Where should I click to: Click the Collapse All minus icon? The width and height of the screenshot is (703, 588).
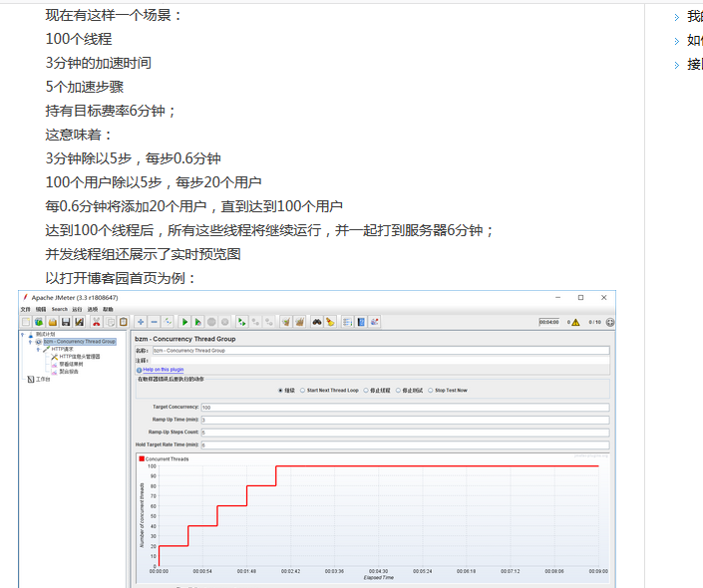pyautogui.click(x=155, y=322)
